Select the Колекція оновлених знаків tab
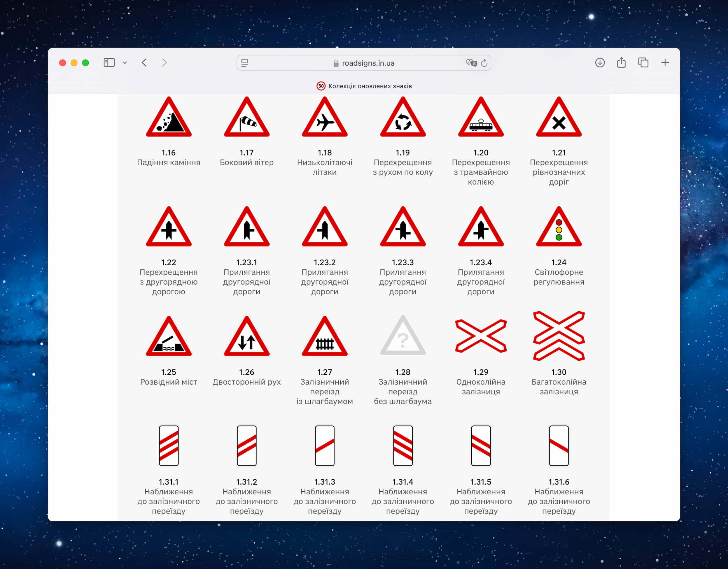 364,86
